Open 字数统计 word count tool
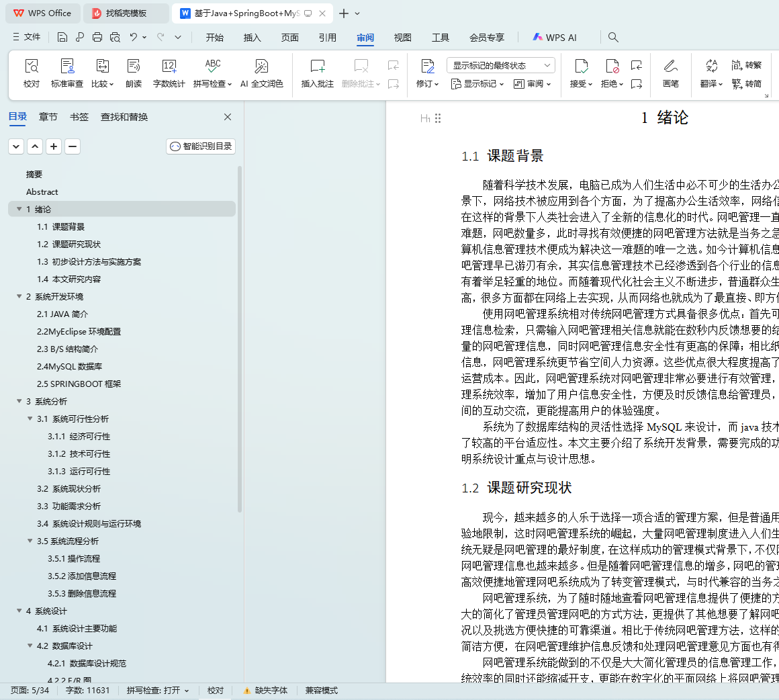 tap(169, 73)
